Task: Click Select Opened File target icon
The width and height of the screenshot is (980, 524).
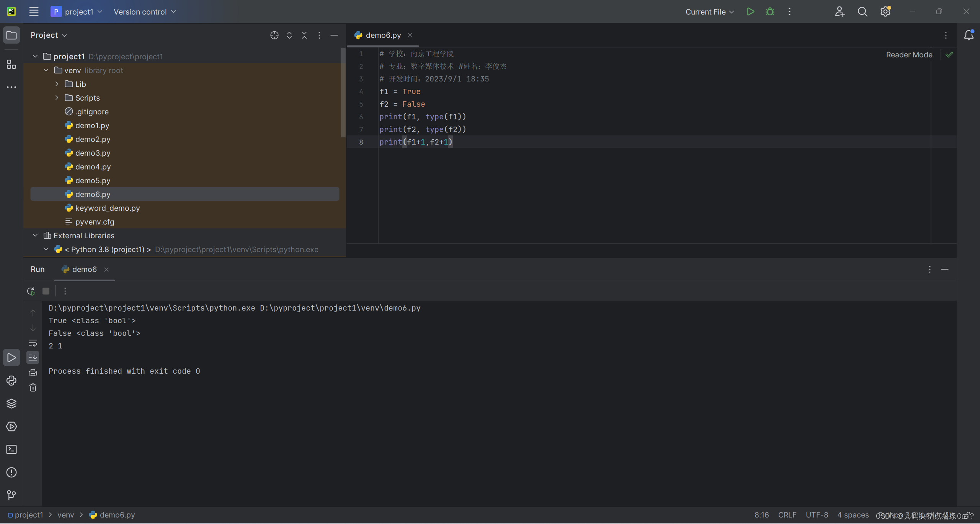Action: [274, 35]
